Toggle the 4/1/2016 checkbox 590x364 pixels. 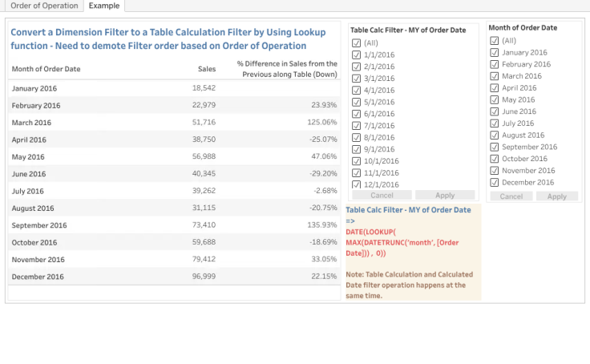(x=356, y=91)
